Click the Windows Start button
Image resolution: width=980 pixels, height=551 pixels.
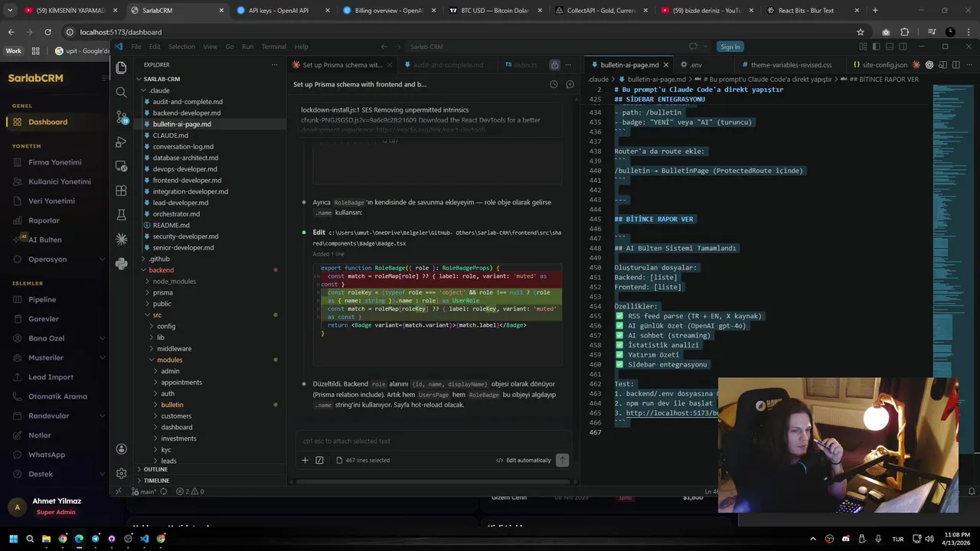13,539
